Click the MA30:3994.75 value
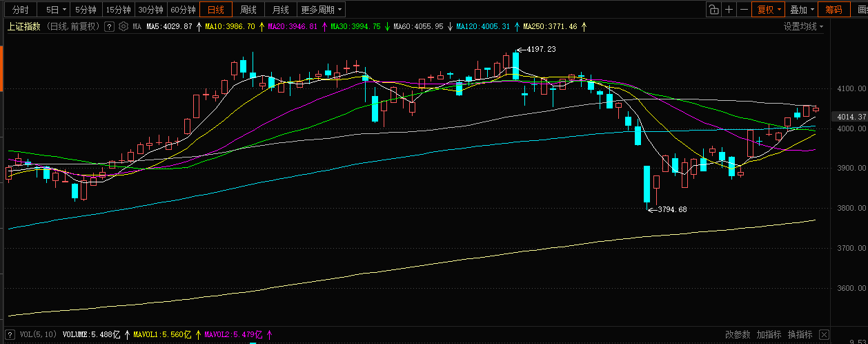Screen dimensions: 868x344 (355, 26)
